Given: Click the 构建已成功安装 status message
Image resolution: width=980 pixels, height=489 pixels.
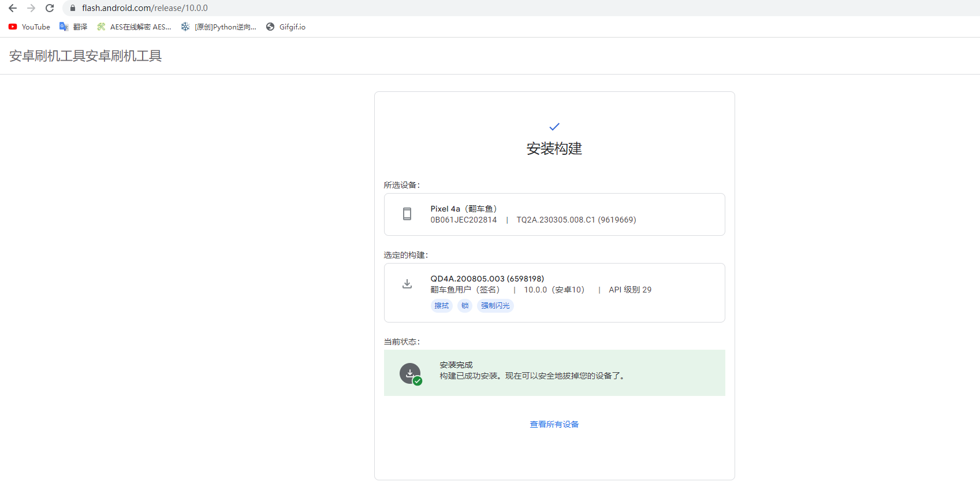Looking at the screenshot, I should point(532,376).
